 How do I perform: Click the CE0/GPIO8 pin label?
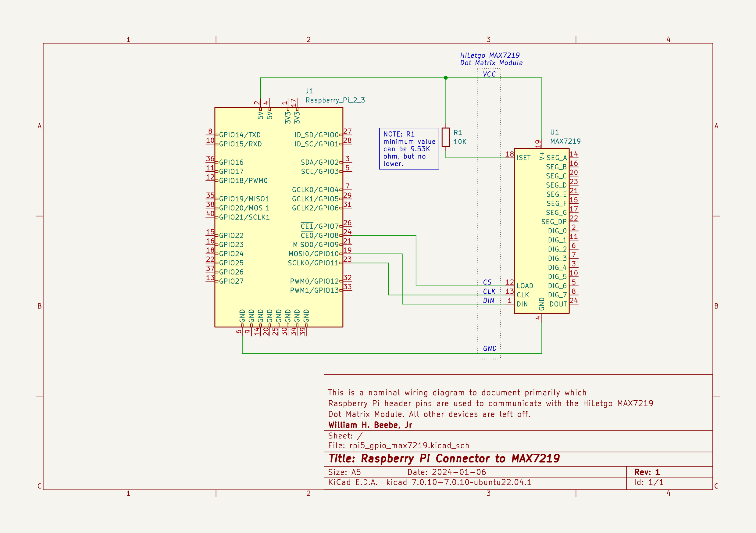pyautogui.click(x=320, y=235)
